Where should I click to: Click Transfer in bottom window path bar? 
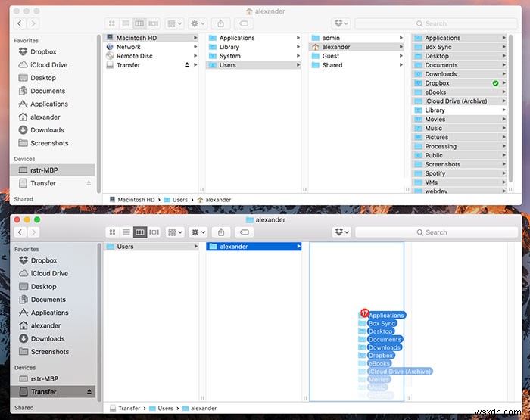tap(125, 409)
